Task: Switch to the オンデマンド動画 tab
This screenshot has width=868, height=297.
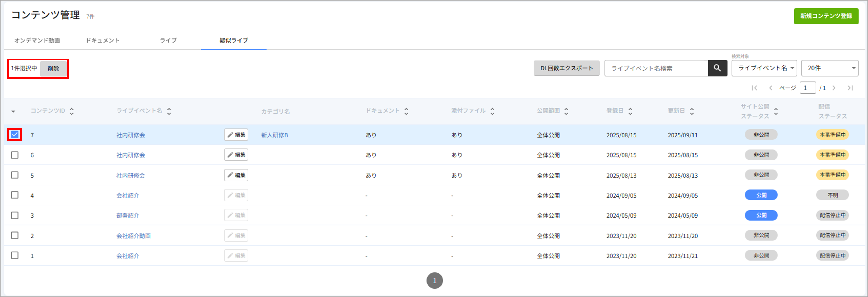Action: [x=37, y=40]
